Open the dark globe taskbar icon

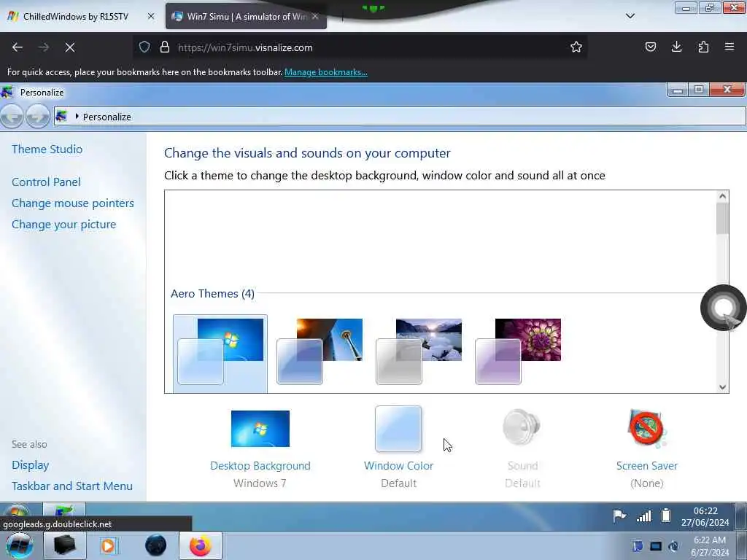tap(155, 545)
